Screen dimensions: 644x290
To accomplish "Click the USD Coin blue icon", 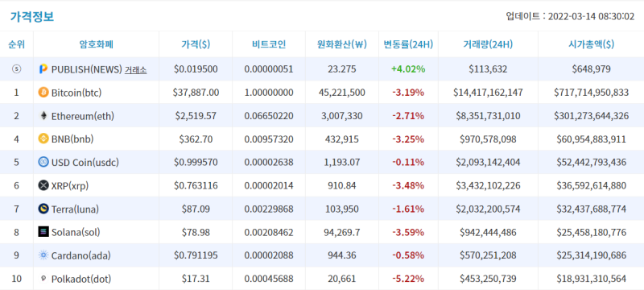I will click(43, 162).
